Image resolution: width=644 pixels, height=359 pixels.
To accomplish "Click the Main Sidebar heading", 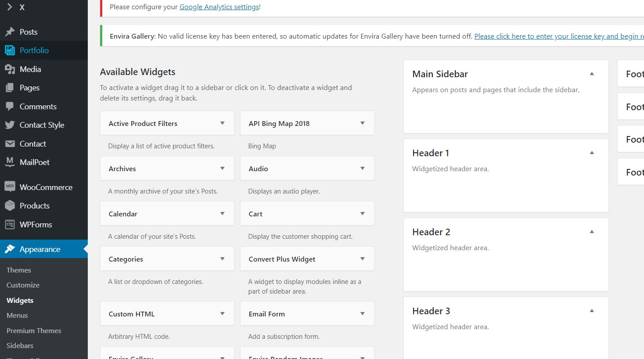I will (440, 74).
